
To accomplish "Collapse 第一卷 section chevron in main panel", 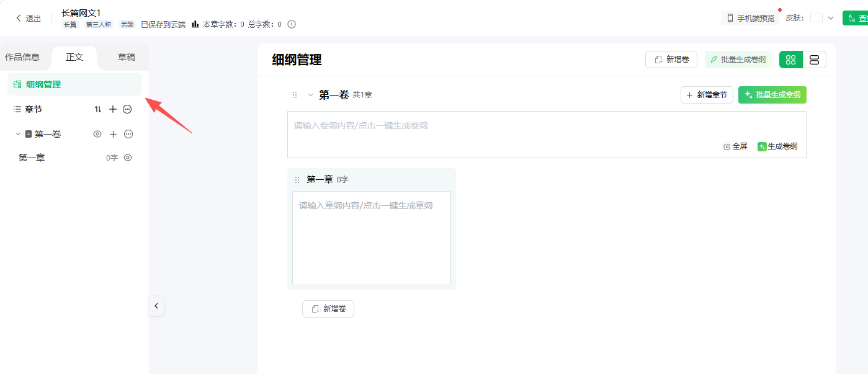I will [311, 95].
